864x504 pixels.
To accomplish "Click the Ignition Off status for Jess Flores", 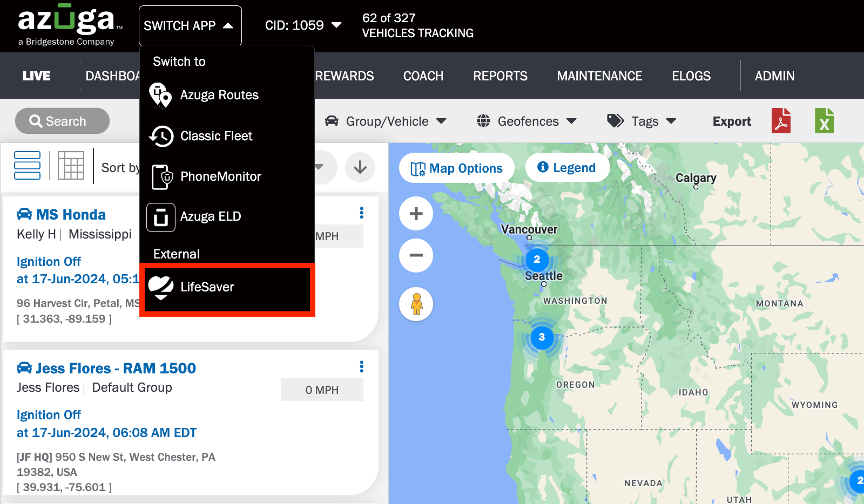I will (x=49, y=415).
